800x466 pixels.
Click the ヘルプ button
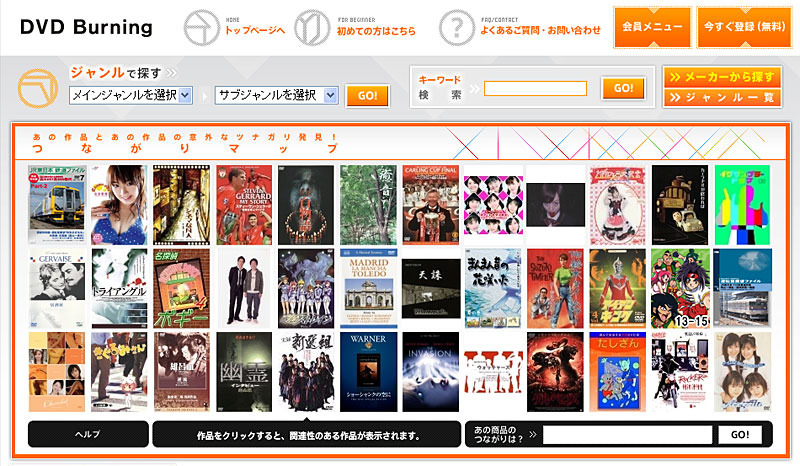88,434
